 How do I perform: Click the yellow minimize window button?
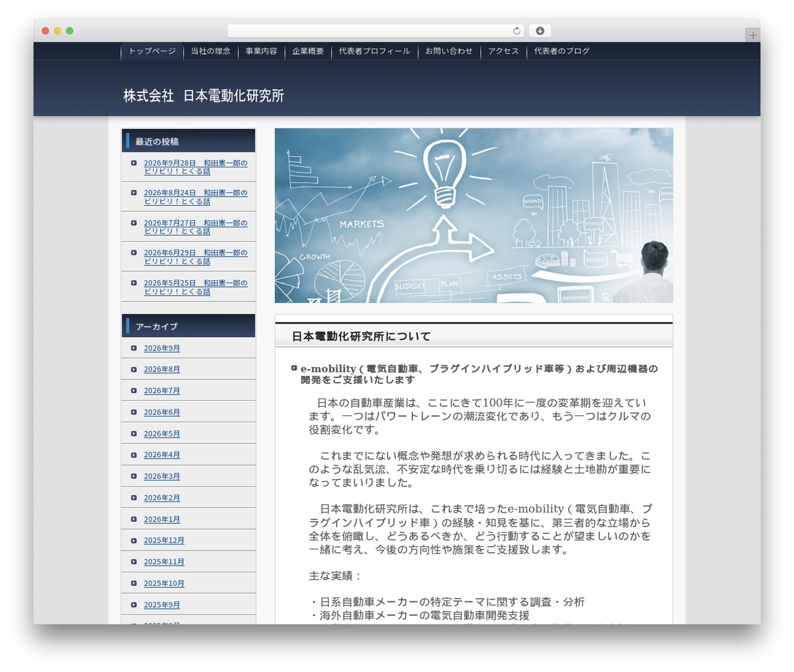pos(58,31)
